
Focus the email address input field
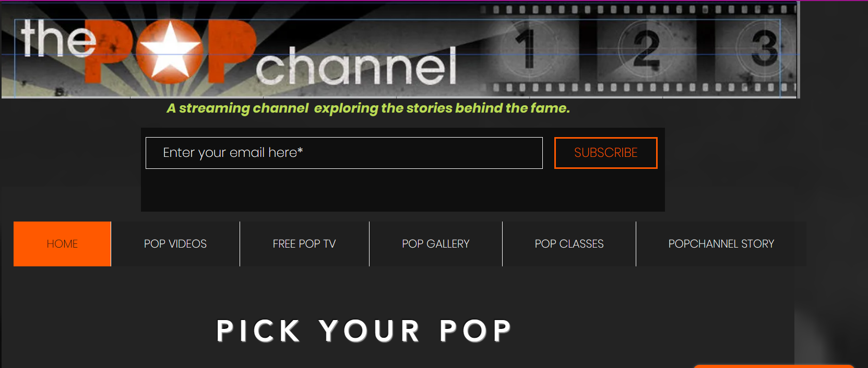tap(344, 153)
